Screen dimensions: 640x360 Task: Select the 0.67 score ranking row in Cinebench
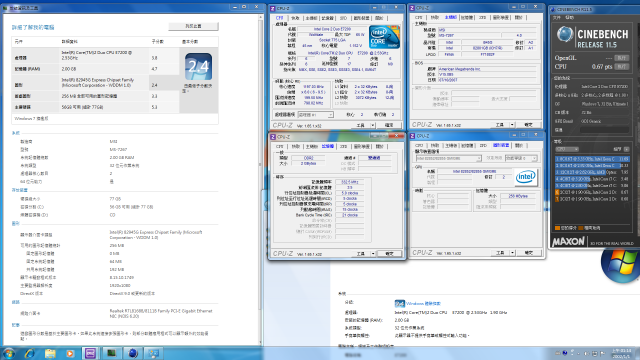[x=592, y=192]
